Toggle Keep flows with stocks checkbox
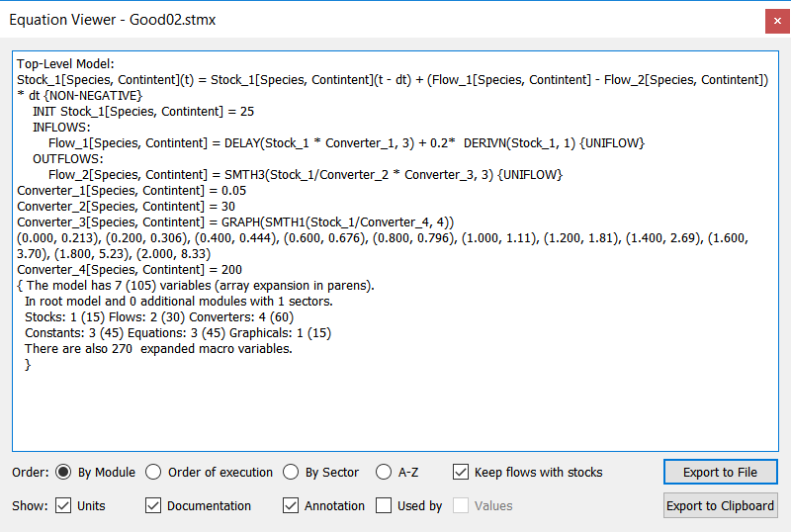The width and height of the screenshot is (791, 532). pos(461,472)
